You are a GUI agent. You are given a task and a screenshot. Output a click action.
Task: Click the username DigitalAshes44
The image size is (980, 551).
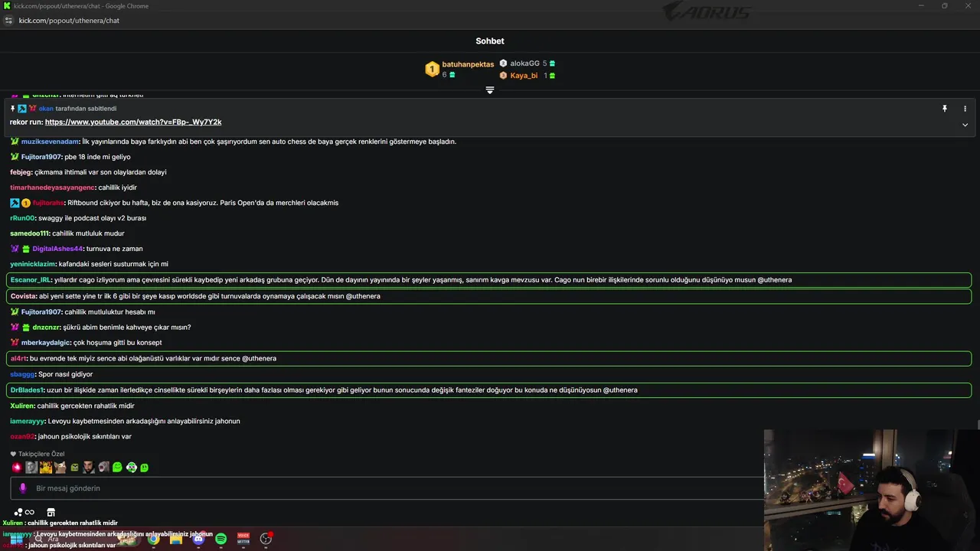coord(57,249)
